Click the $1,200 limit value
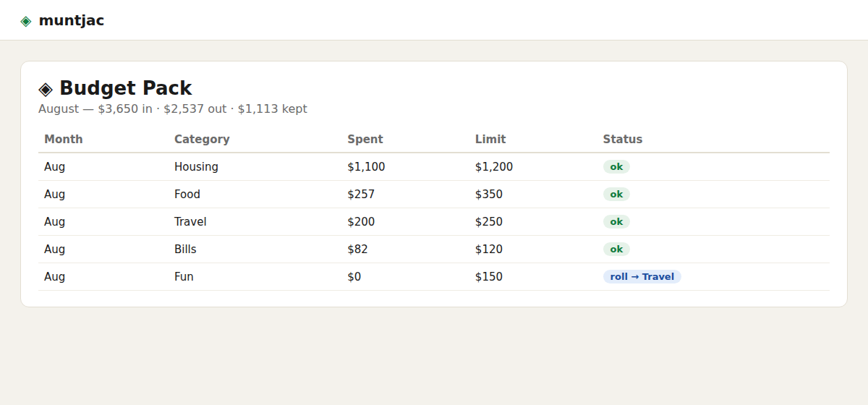The width and height of the screenshot is (868, 405). coord(494,167)
